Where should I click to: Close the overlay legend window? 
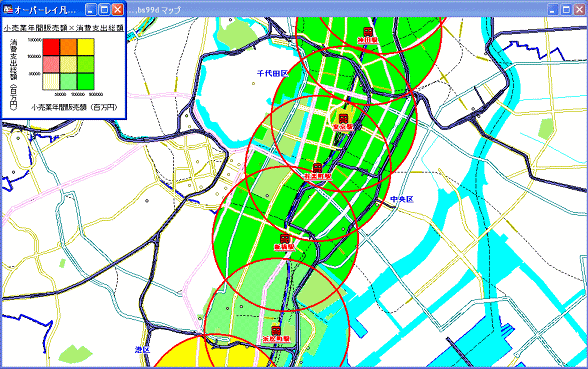(117, 10)
